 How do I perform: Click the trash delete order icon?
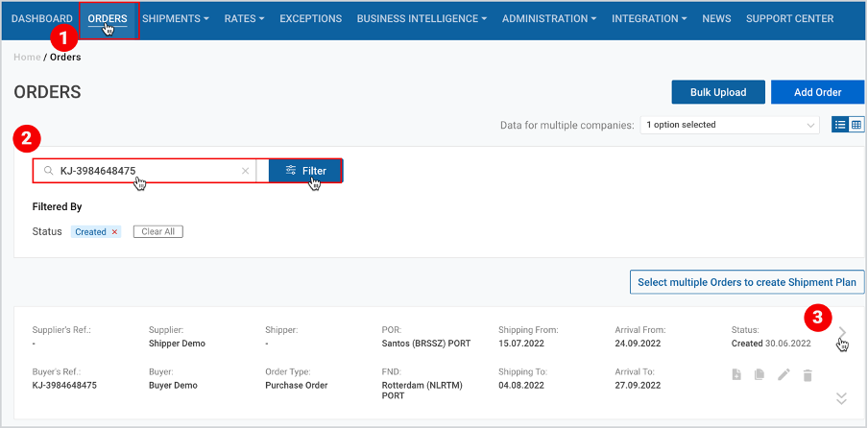pos(808,375)
